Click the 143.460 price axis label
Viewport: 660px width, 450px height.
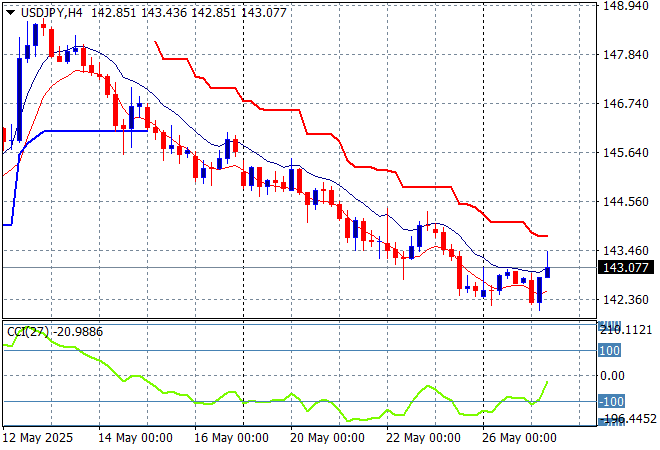point(626,251)
